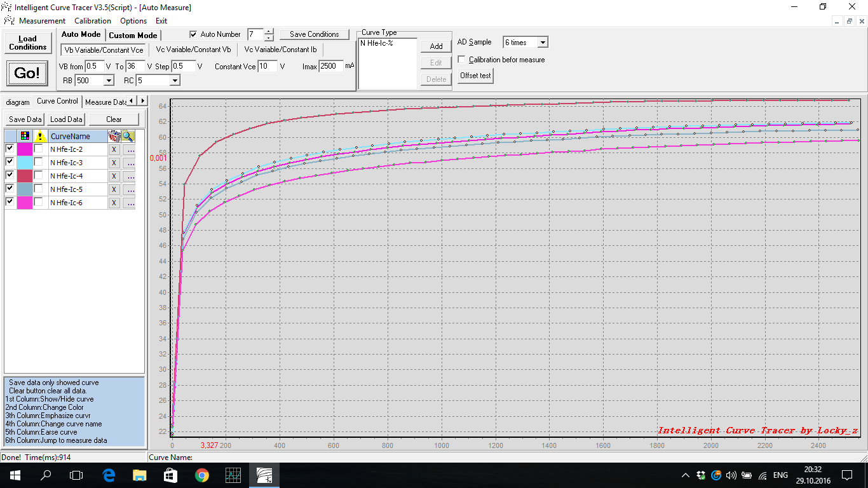
Task: Click the Load Data button
Action: pos(66,119)
